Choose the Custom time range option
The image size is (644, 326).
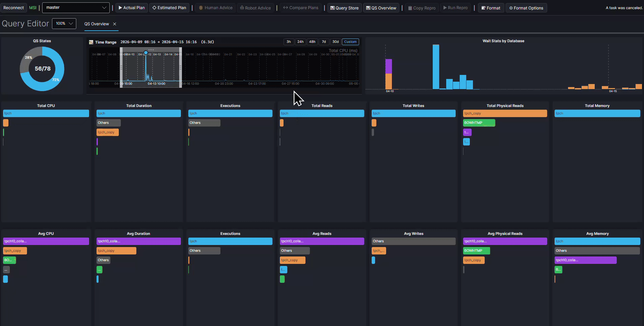pyautogui.click(x=350, y=42)
